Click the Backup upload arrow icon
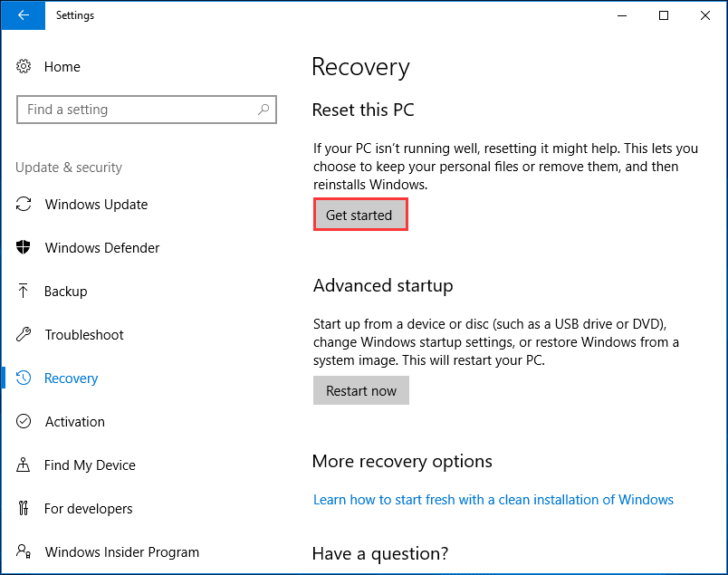728x575 pixels. tap(24, 292)
